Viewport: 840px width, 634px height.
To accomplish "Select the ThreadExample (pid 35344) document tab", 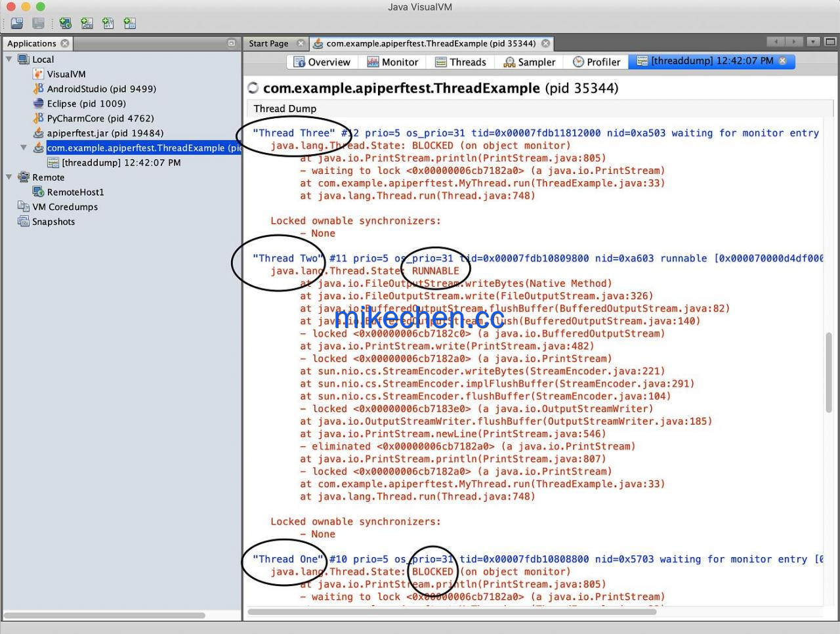I will coord(431,43).
